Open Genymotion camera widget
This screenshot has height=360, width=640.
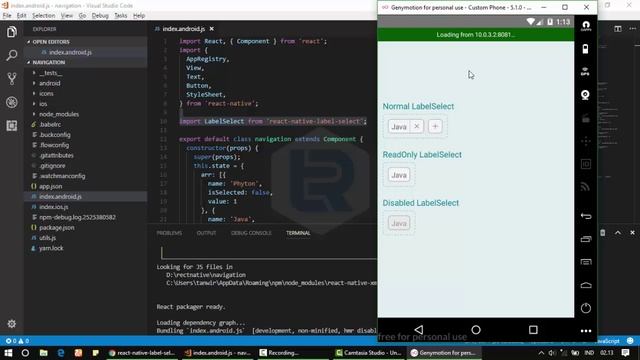point(585,95)
